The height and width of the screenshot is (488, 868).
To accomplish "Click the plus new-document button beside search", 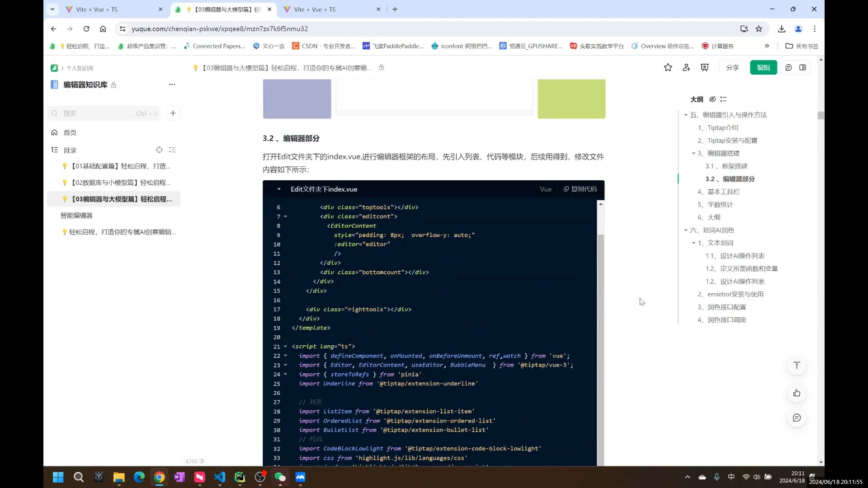I will (173, 113).
